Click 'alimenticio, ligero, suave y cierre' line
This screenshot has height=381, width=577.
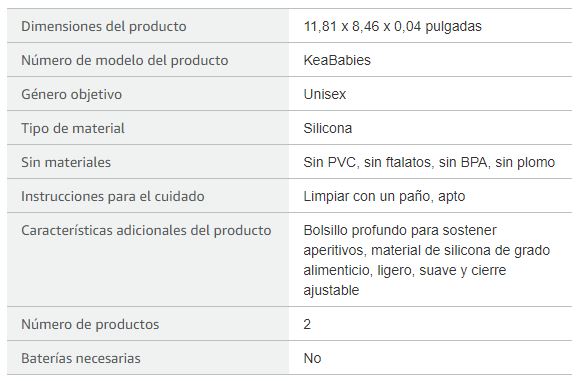(405, 271)
